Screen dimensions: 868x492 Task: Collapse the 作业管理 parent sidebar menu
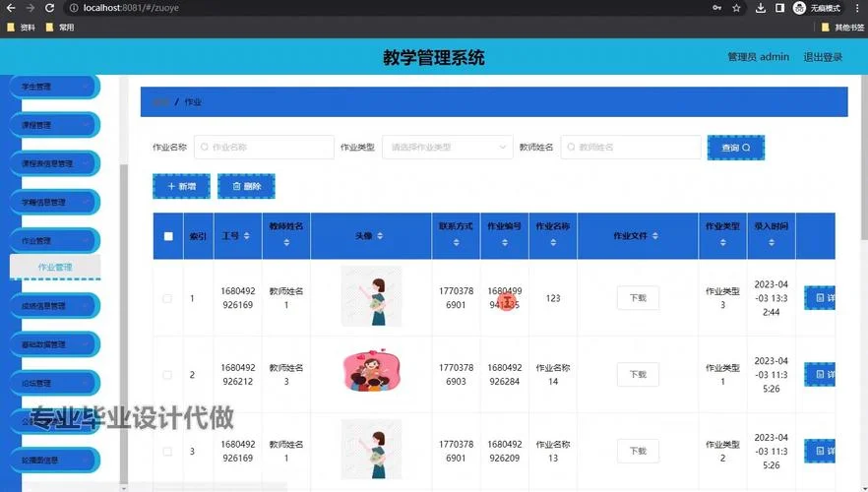(x=54, y=241)
